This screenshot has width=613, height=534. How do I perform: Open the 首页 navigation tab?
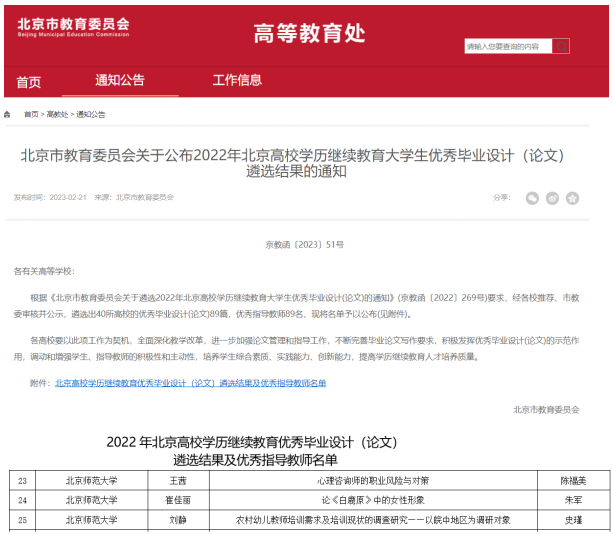click(29, 82)
